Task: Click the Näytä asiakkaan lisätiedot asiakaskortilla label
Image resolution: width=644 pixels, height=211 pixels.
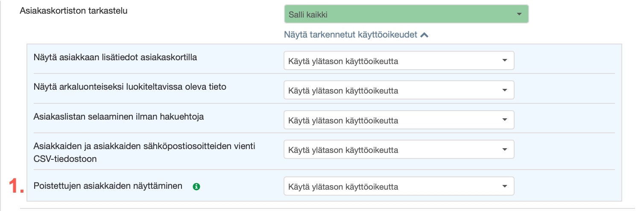Action: click(x=115, y=57)
